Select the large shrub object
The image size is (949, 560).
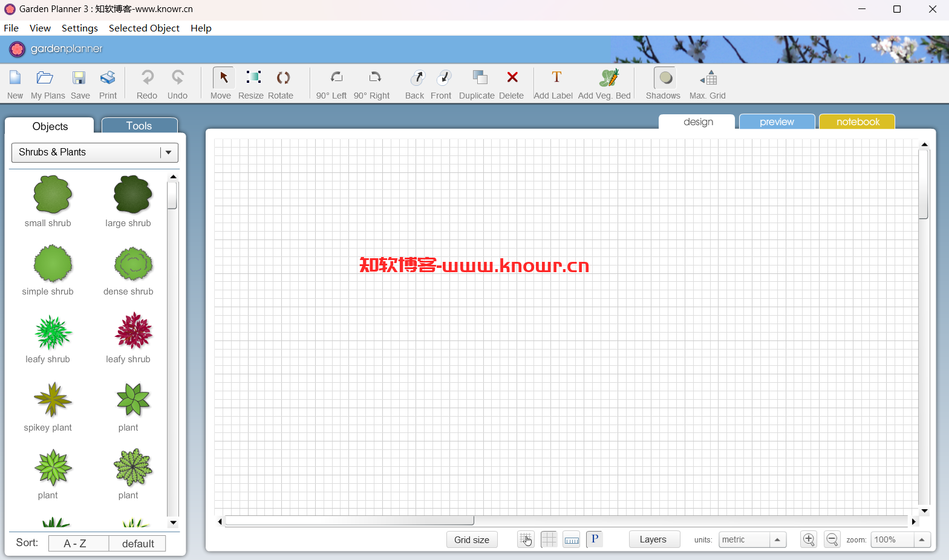(133, 195)
